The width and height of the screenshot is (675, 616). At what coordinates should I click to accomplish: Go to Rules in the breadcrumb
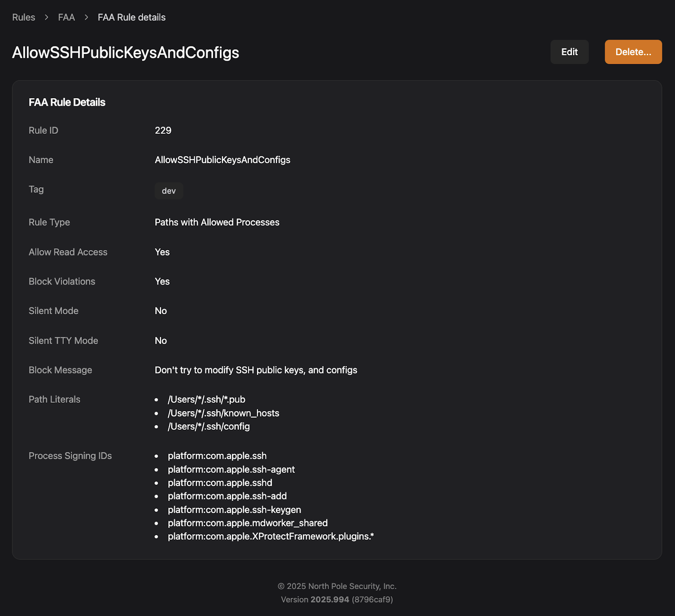click(24, 17)
